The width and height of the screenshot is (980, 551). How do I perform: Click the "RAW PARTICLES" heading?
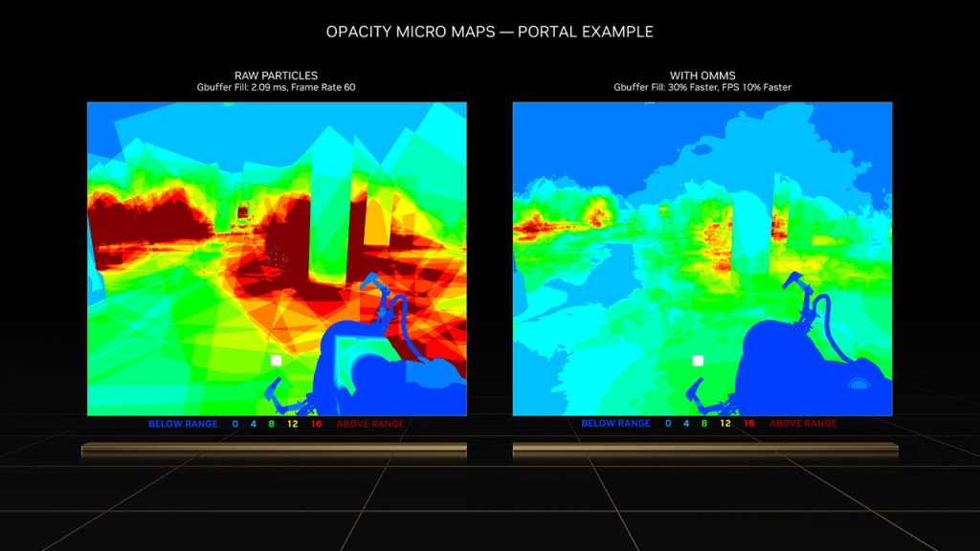276,75
